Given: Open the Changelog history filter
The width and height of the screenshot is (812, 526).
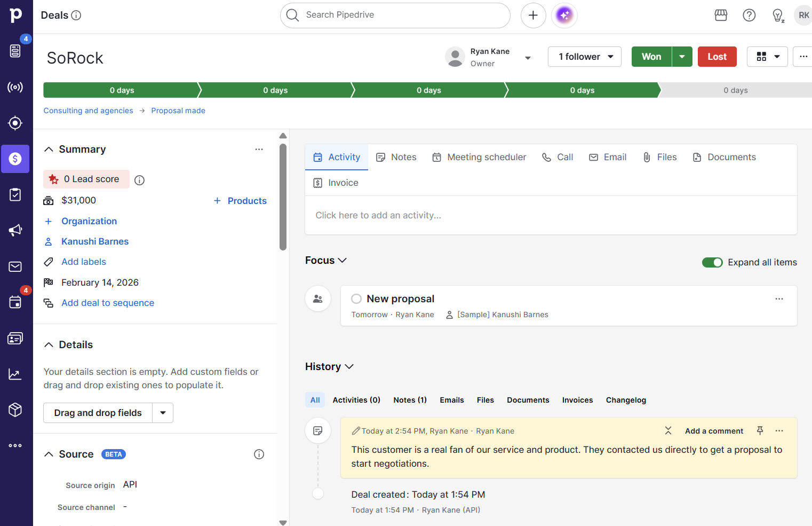Looking at the screenshot, I should tap(625, 399).
